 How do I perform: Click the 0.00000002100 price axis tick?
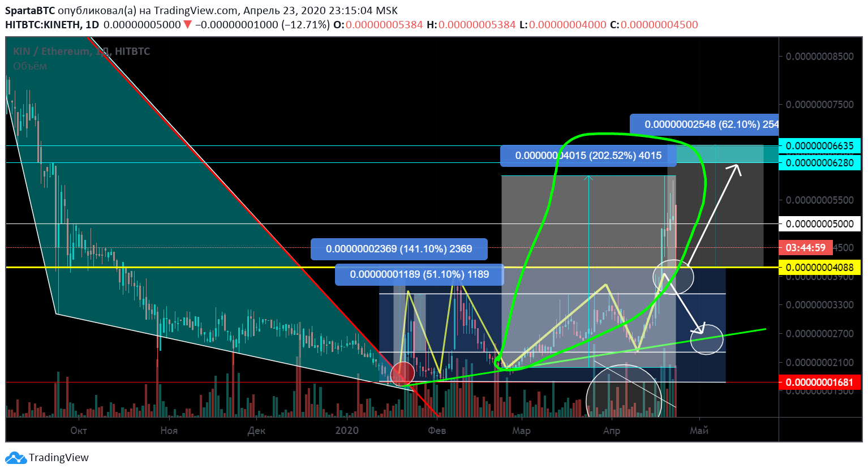click(x=820, y=363)
